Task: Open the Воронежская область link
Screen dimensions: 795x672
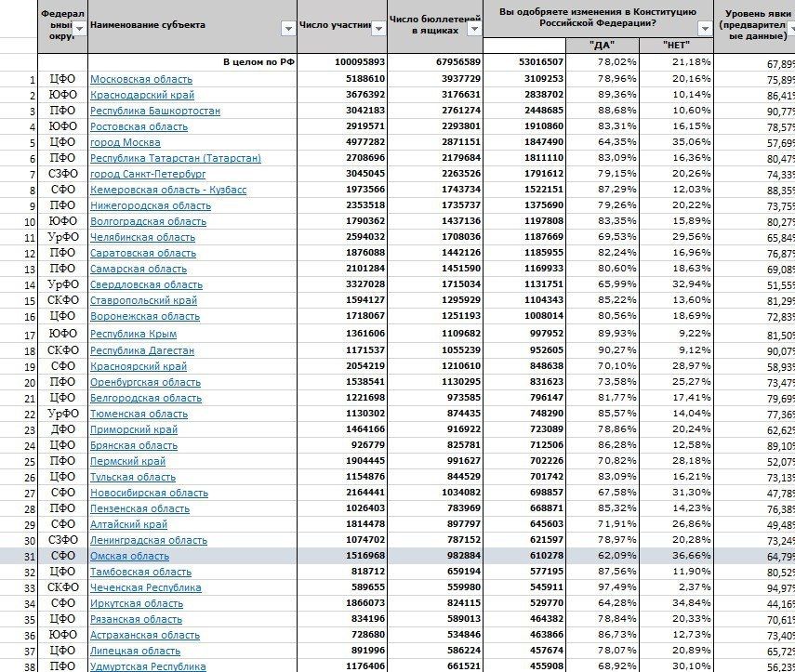Action: pos(145,316)
